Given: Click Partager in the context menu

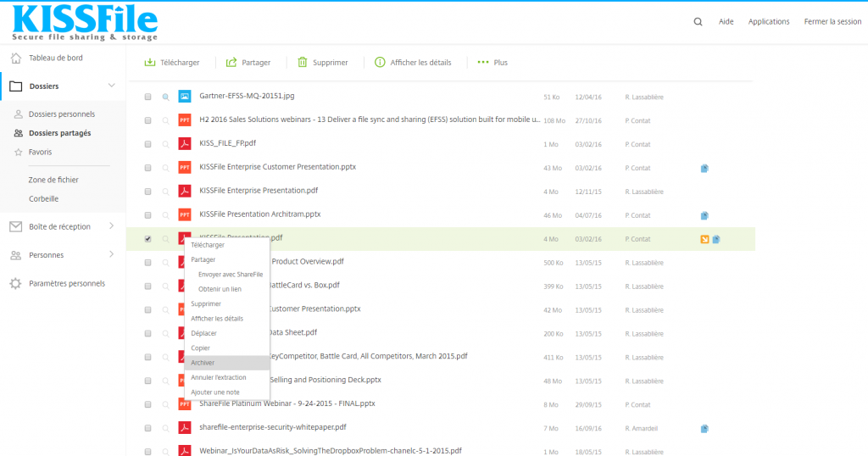Looking at the screenshot, I should pos(203,259).
